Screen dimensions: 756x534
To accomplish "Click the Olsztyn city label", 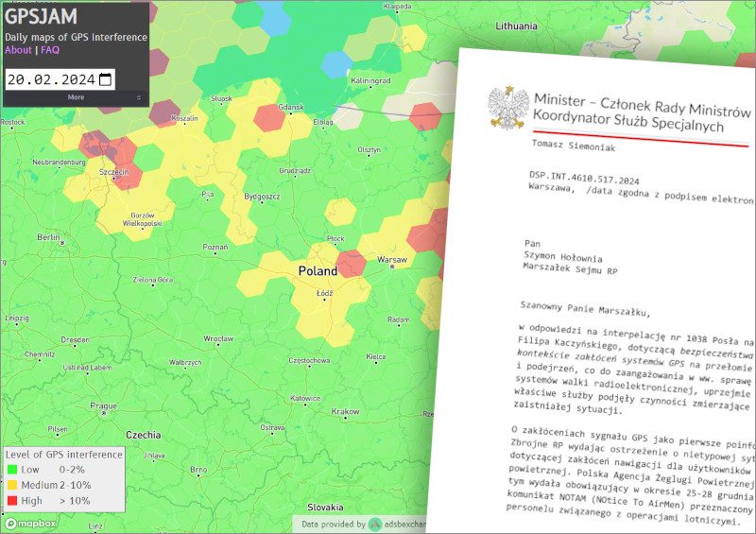I will point(369,150).
